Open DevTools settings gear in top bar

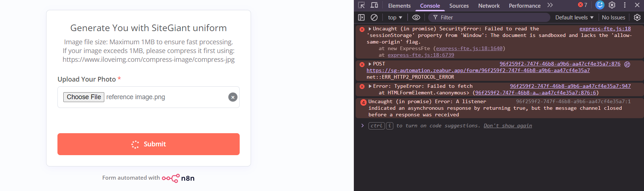[612, 5]
